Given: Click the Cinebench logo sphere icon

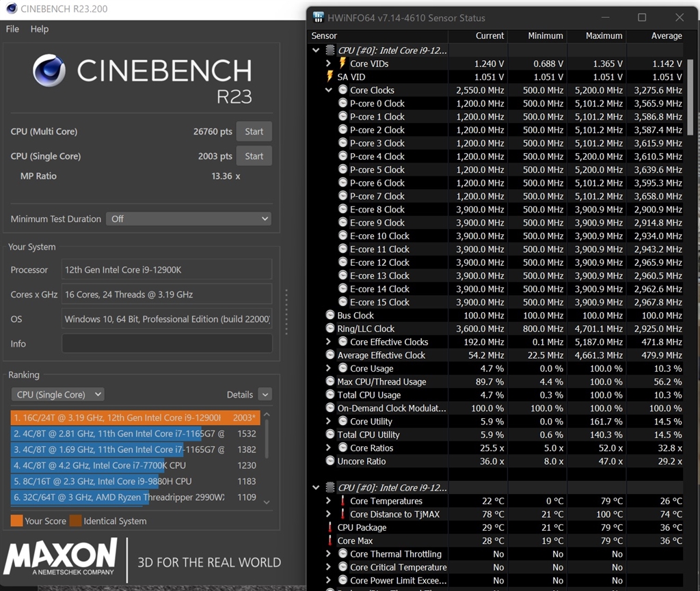Looking at the screenshot, I should [49, 70].
